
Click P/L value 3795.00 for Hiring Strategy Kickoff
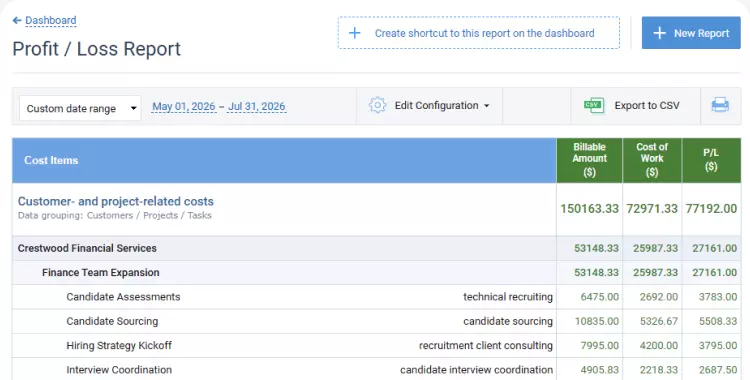click(x=718, y=346)
